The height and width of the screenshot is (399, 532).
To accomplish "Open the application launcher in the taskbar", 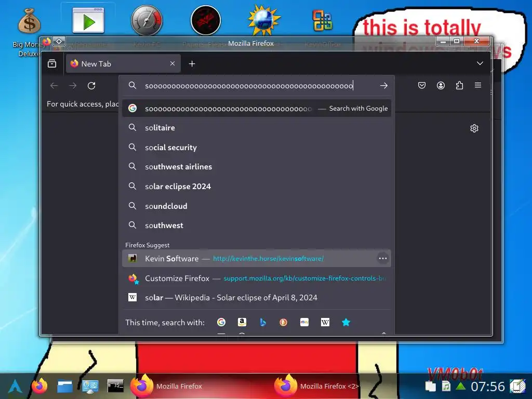I will pos(15,386).
